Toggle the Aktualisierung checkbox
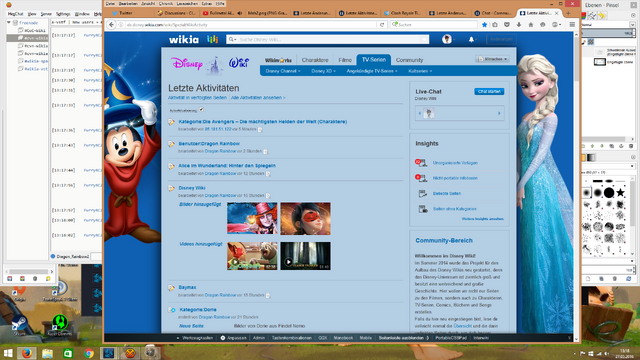Screen dimensions: 640x360 tap(201, 110)
